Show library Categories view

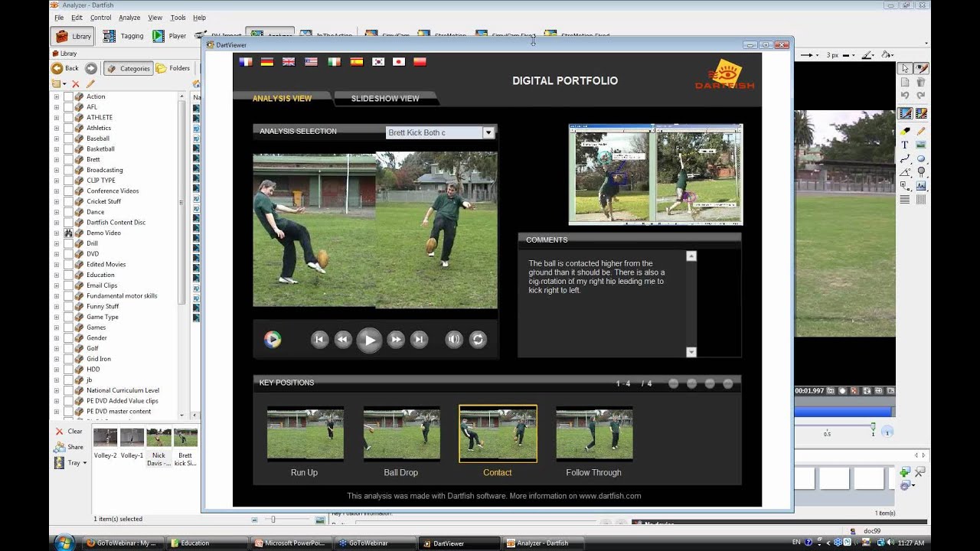[129, 68]
